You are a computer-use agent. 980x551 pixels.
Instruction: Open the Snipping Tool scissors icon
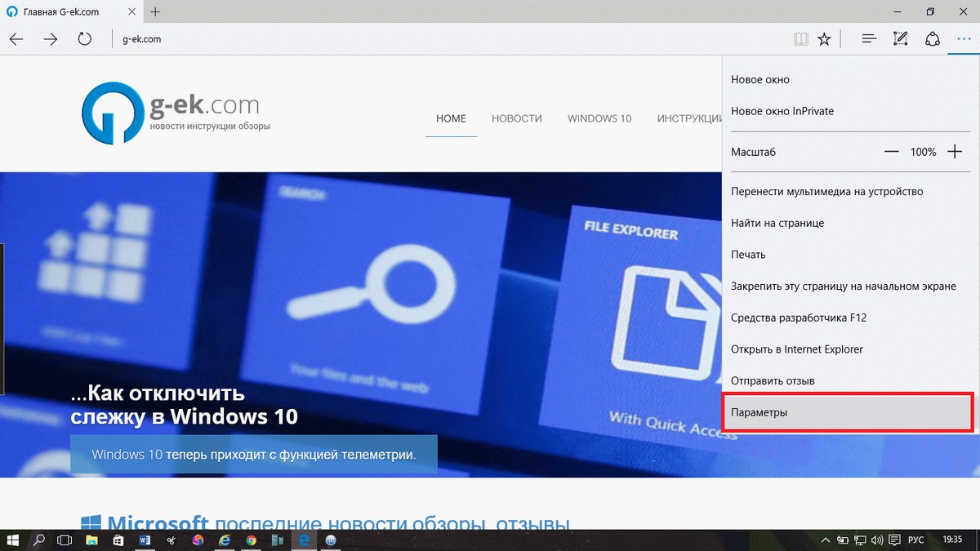pos(171,540)
